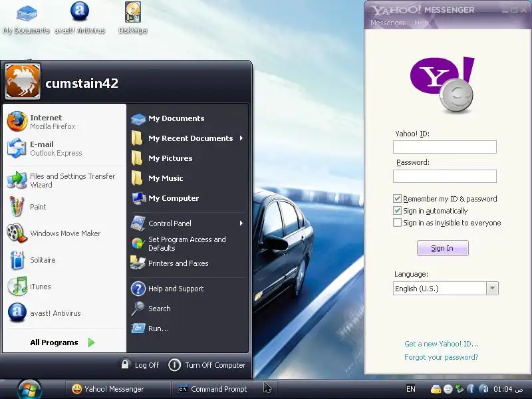Open Files and Settings Transfer Wizard
This screenshot has width=532, height=399.
click(x=65, y=180)
